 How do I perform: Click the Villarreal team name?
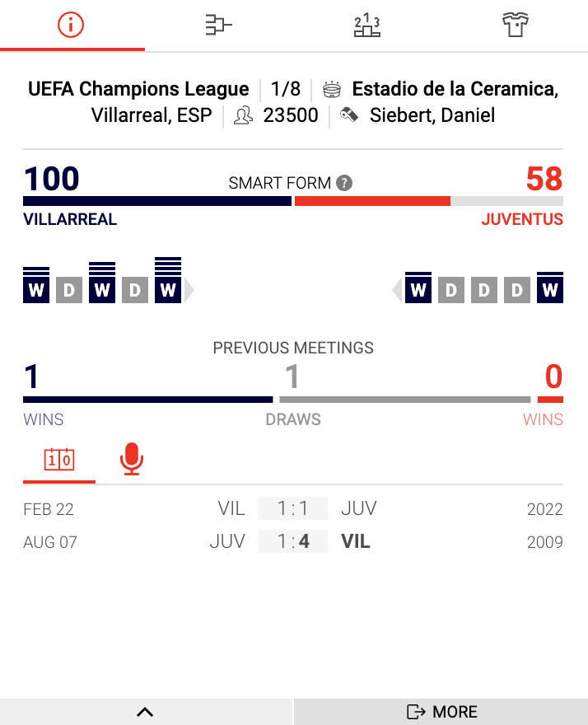[x=70, y=220]
